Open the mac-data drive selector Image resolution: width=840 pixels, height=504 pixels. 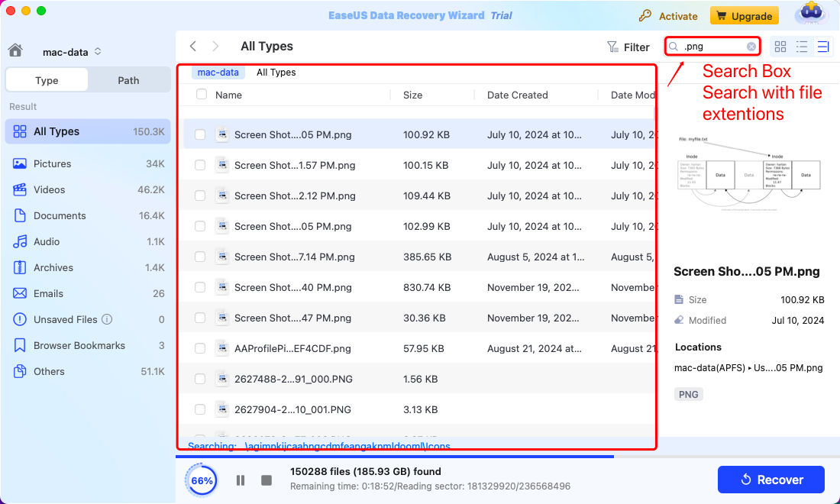72,52
